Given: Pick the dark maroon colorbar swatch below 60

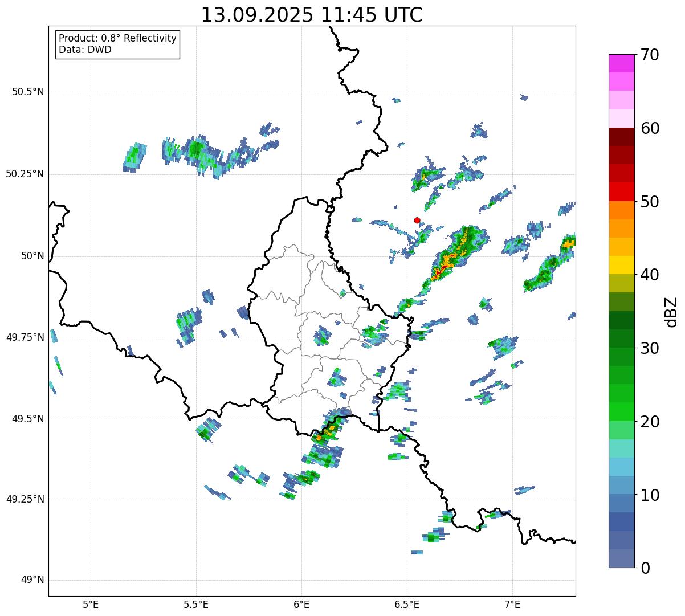Looking at the screenshot, I should click(621, 137).
